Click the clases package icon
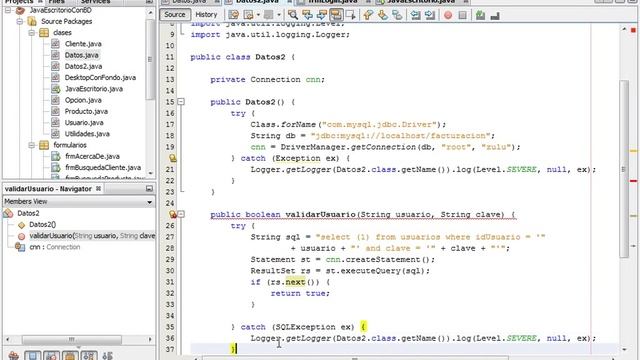Image resolution: width=640 pixels, height=360 pixels. [44, 33]
